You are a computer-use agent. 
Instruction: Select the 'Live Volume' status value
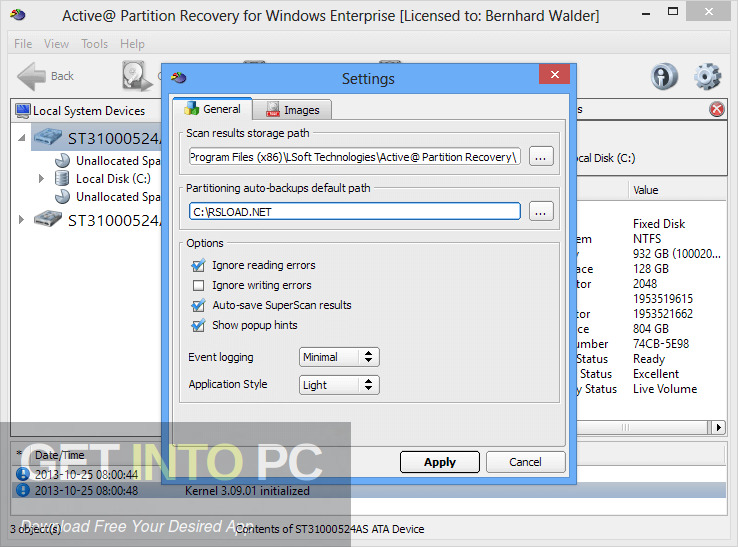[x=665, y=389]
